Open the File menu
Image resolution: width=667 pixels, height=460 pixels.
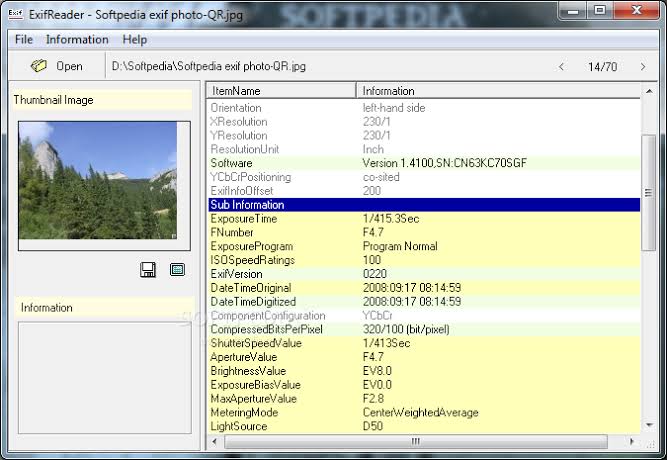point(24,40)
